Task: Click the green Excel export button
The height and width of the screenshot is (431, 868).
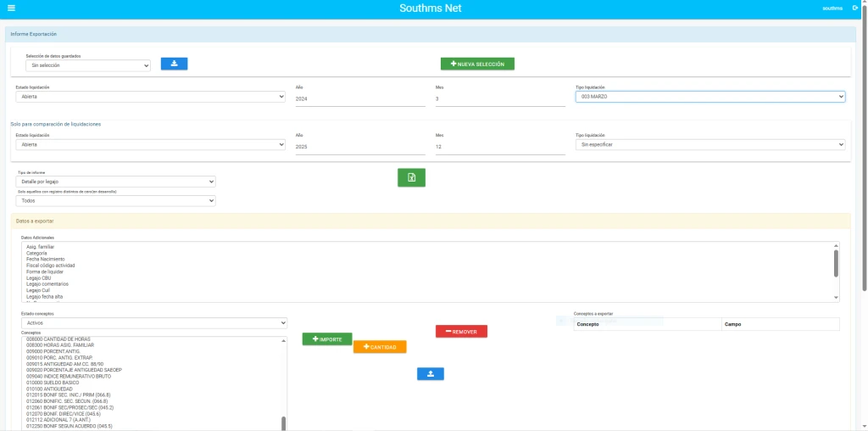Action: pyautogui.click(x=411, y=177)
